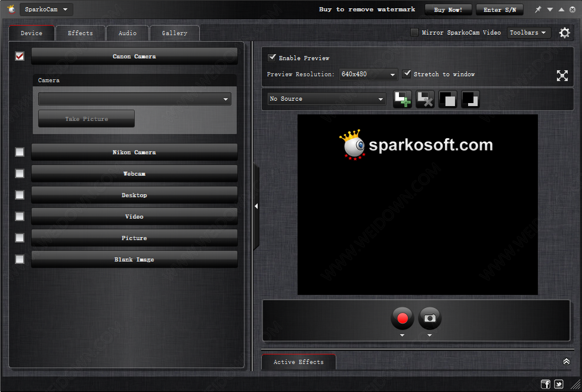
Task: Click the Buy Now! button
Action: [x=448, y=10]
